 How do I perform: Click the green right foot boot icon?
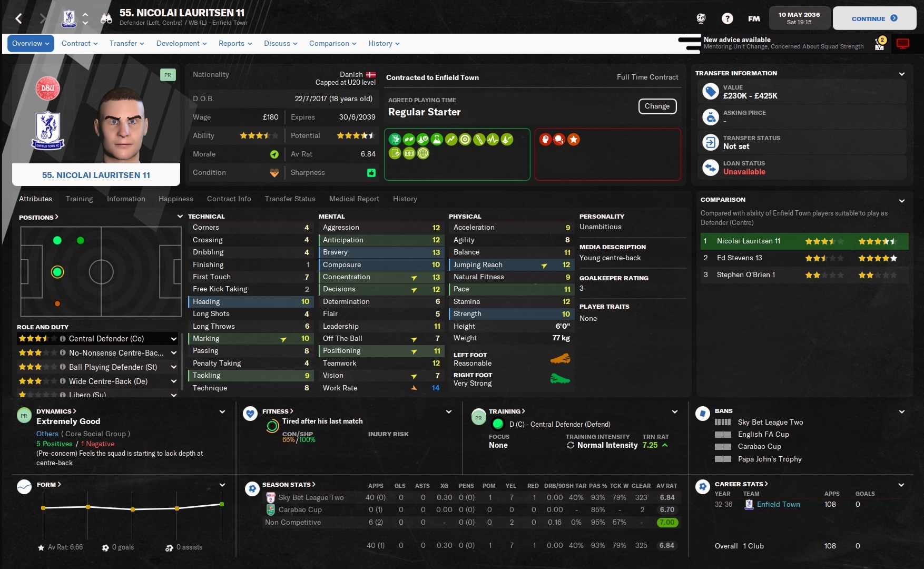(560, 379)
